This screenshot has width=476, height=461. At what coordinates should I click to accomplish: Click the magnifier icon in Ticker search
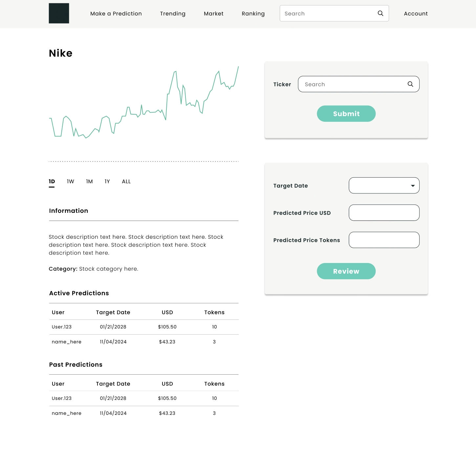pos(410,84)
